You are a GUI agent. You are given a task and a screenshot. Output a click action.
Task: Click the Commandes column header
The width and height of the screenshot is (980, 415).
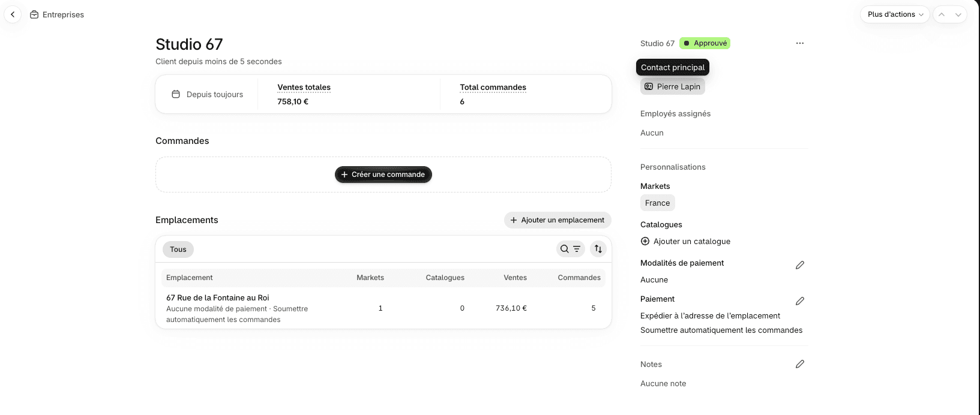point(579,278)
